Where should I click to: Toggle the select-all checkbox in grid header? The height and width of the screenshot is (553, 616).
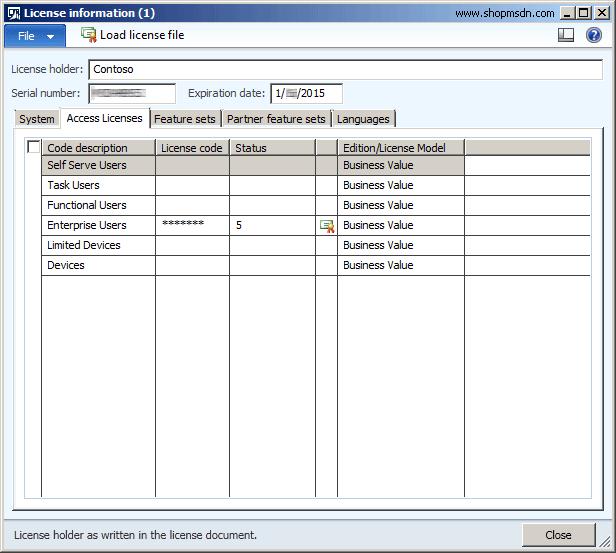tap(34, 147)
